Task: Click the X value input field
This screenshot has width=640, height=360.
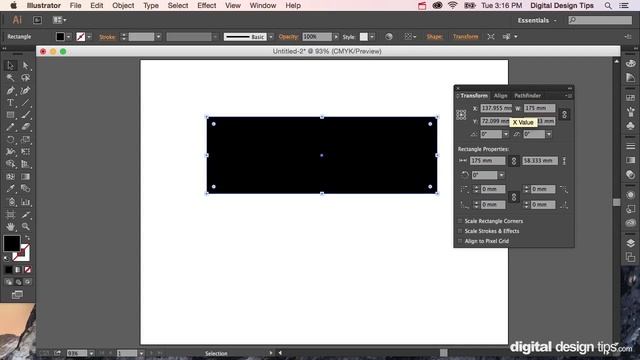Action: (496, 108)
